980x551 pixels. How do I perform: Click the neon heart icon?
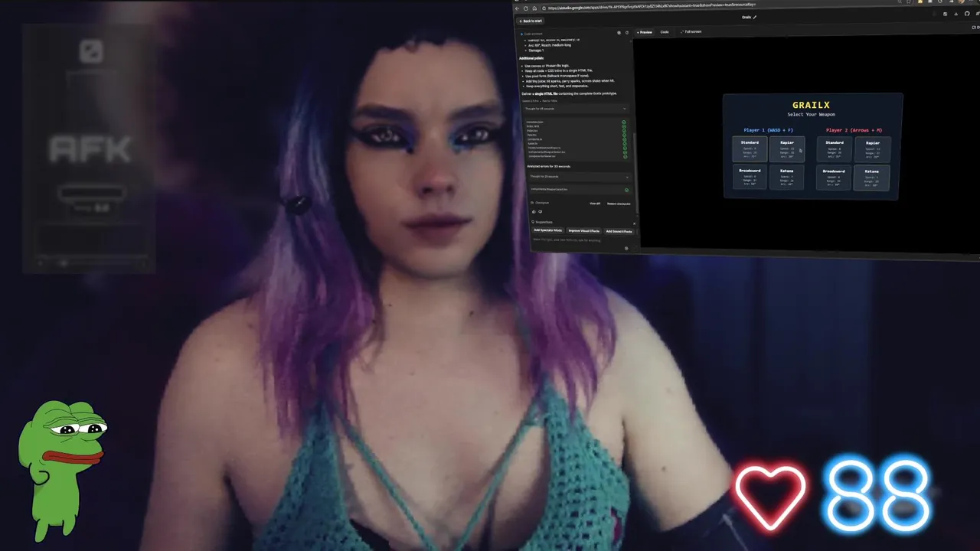pos(770,497)
